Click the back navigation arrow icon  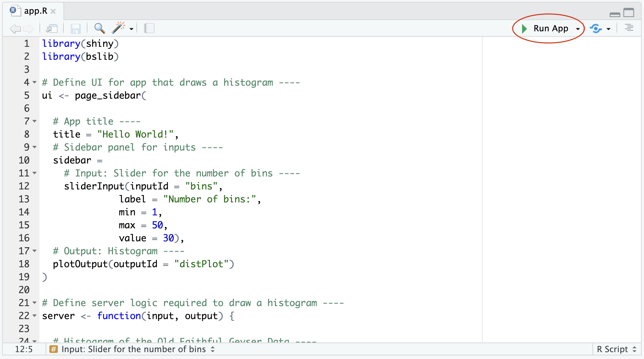click(15, 28)
